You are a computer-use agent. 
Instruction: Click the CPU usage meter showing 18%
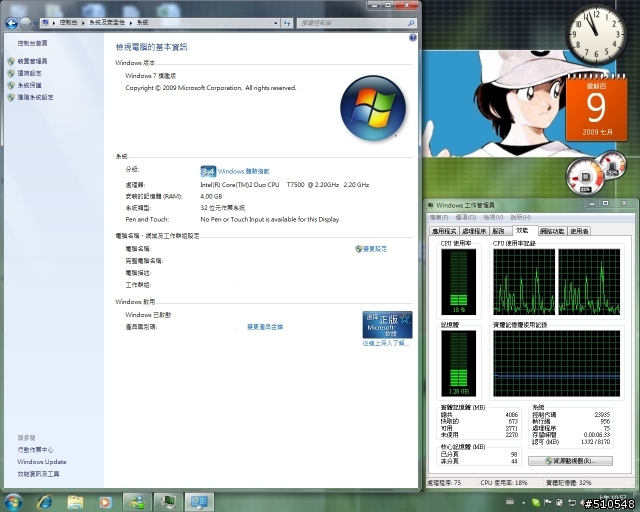pos(458,281)
